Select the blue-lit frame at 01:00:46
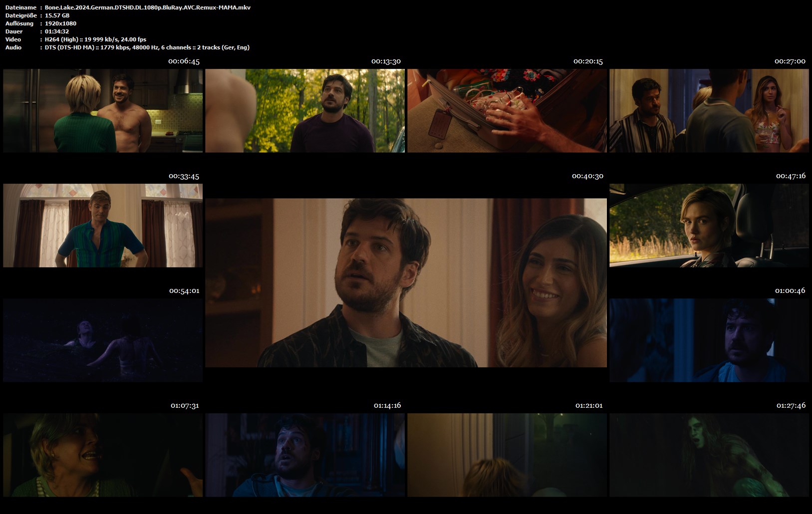 tap(709, 340)
